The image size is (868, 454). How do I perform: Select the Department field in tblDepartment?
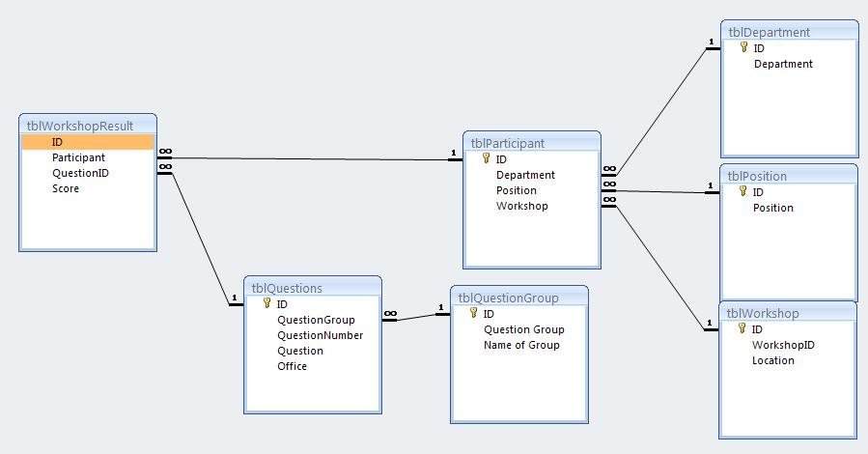(x=783, y=64)
